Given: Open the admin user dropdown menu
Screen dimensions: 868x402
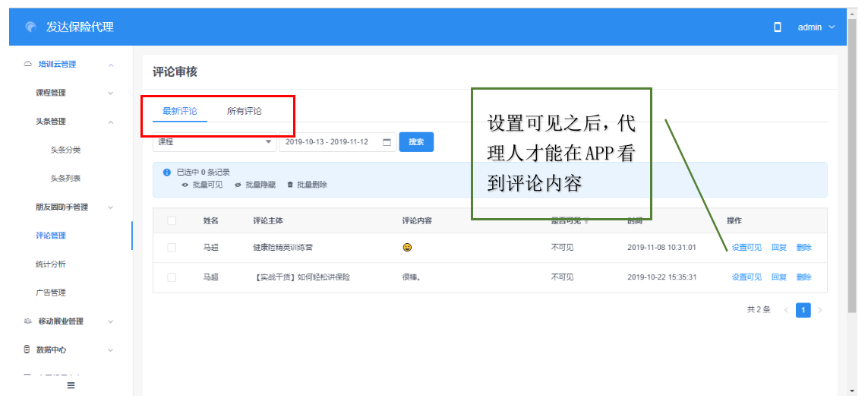Looking at the screenshot, I should (x=816, y=27).
